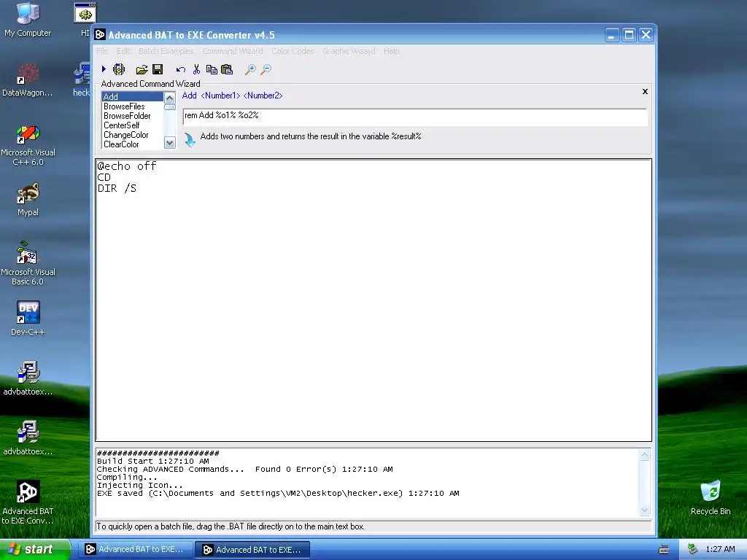Select Add in the command list
Image resolution: width=747 pixels, height=560 pixels.
click(x=133, y=97)
